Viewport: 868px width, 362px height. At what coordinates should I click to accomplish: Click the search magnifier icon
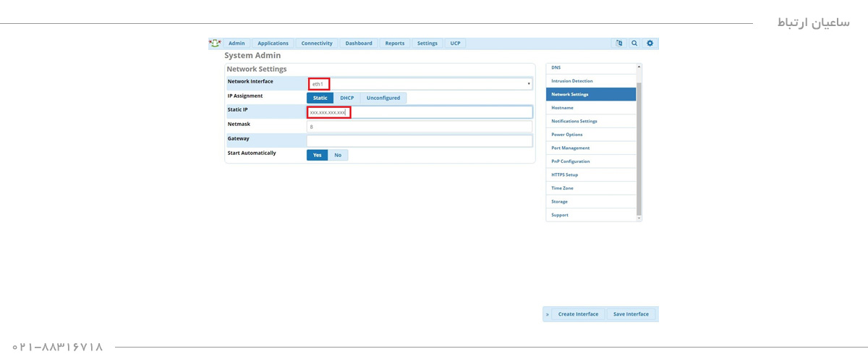(x=634, y=43)
